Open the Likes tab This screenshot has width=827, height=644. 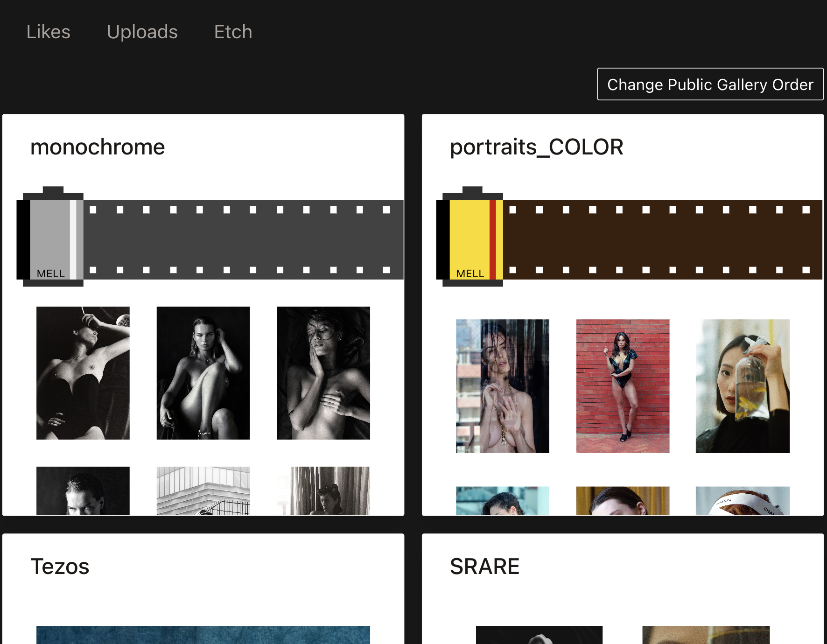point(49,32)
